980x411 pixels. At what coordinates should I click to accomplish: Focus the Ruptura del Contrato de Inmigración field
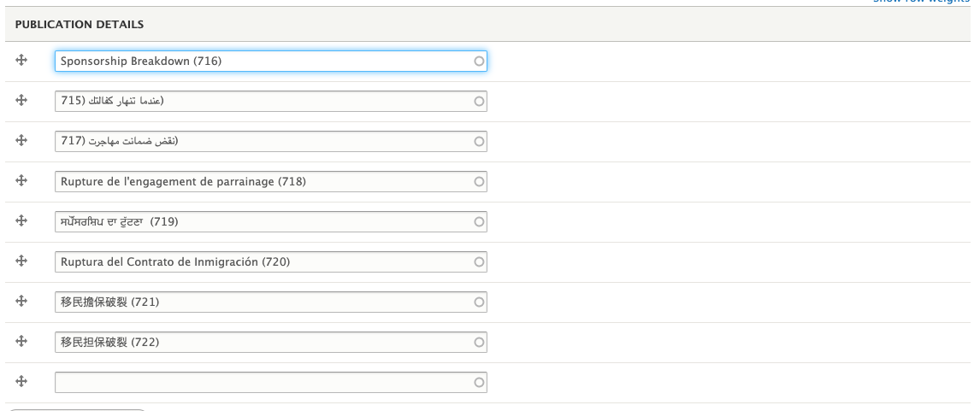pos(270,261)
